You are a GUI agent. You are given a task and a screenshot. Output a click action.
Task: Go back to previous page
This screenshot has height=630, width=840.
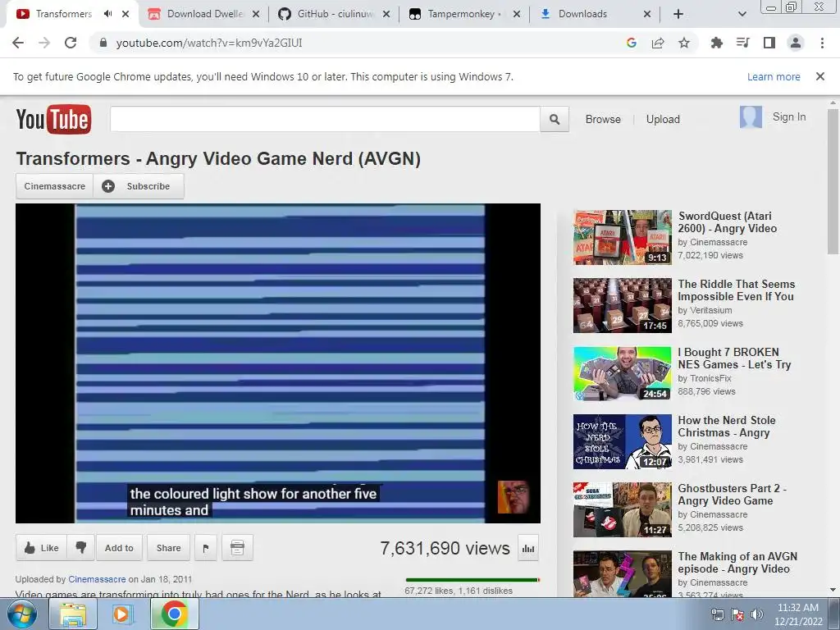click(x=18, y=43)
